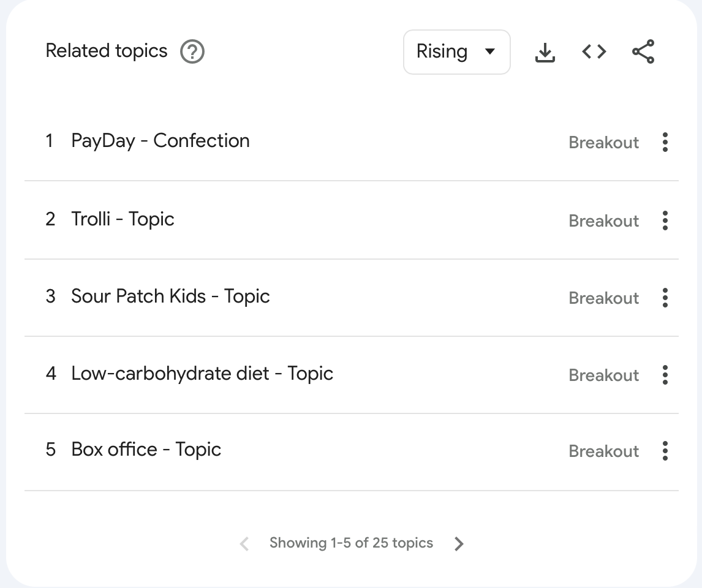This screenshot has height=588, width=702.
Task: Open more options for PayDay row
Action: coord(665,142)
